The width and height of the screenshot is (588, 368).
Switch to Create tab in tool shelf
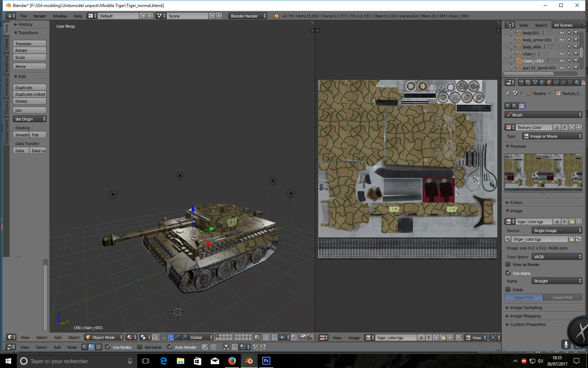pyautogui.click(x=6, y=45)
